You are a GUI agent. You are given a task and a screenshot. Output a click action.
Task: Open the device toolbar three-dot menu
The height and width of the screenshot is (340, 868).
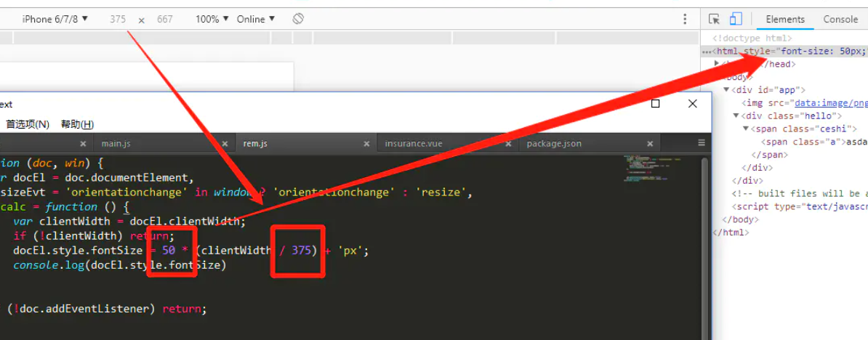[x=686, y=20]
